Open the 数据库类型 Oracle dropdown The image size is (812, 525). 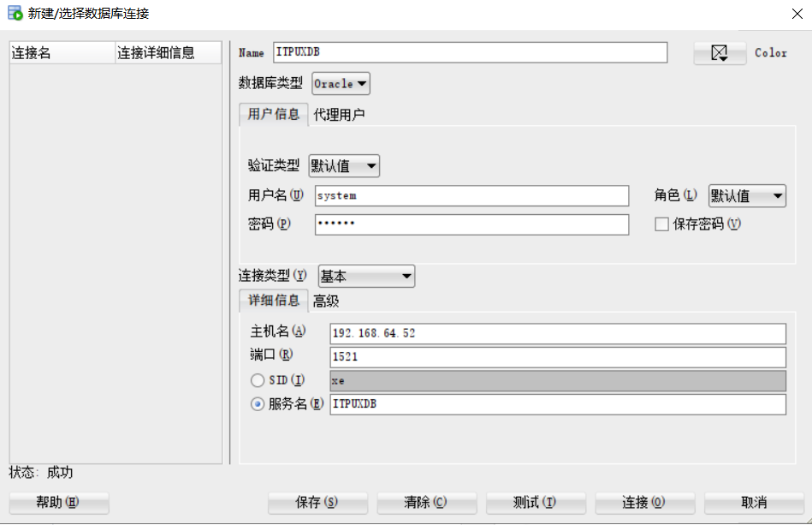pyautogui.click(x=341, y=83)
